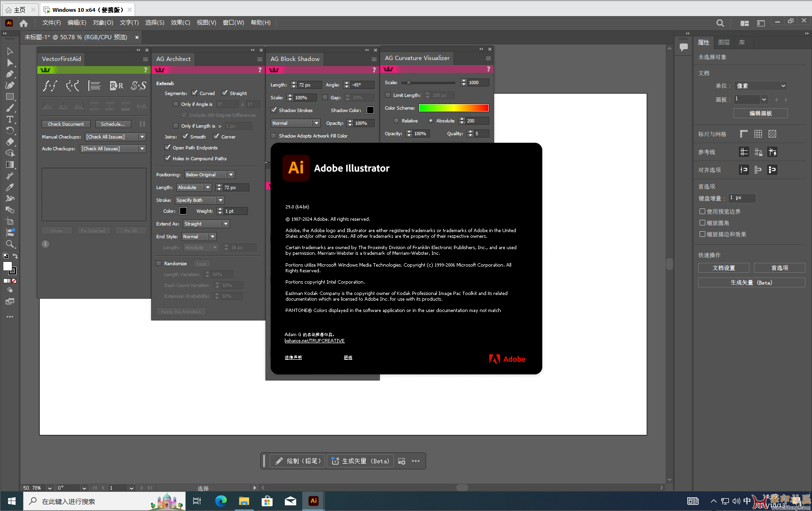
Task: Click the 首选项 quick action button
Action: click(x=779, y=268)
